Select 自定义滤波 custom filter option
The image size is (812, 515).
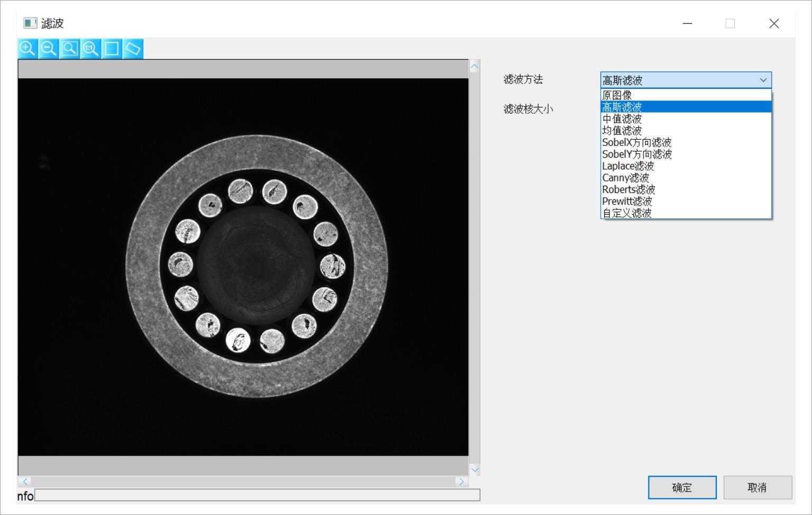686,213
